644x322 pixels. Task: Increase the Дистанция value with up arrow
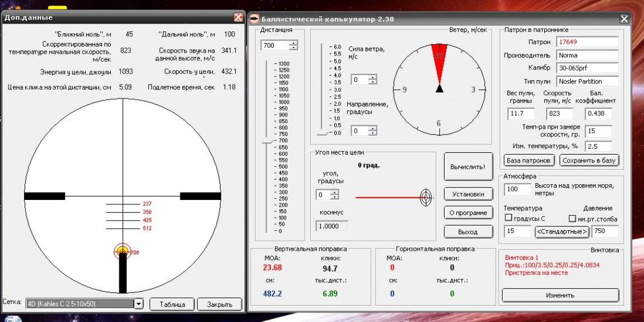(293, 43)
